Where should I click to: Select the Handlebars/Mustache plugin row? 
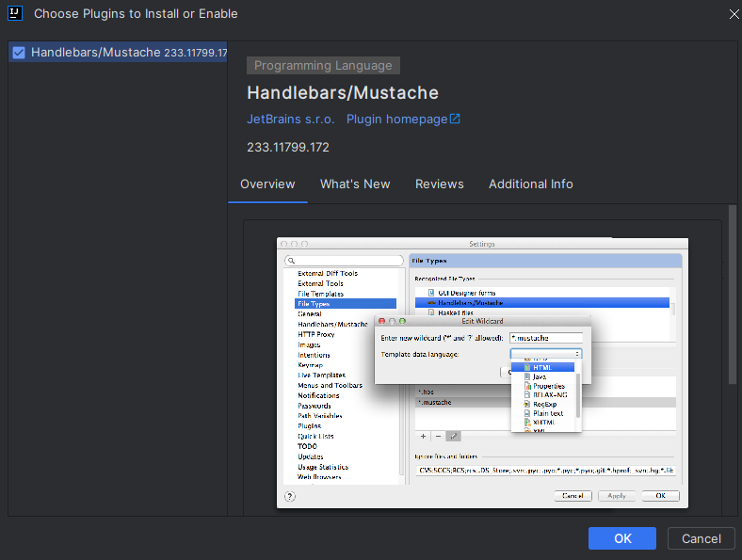pyautogui.click(x=118, y=52)
